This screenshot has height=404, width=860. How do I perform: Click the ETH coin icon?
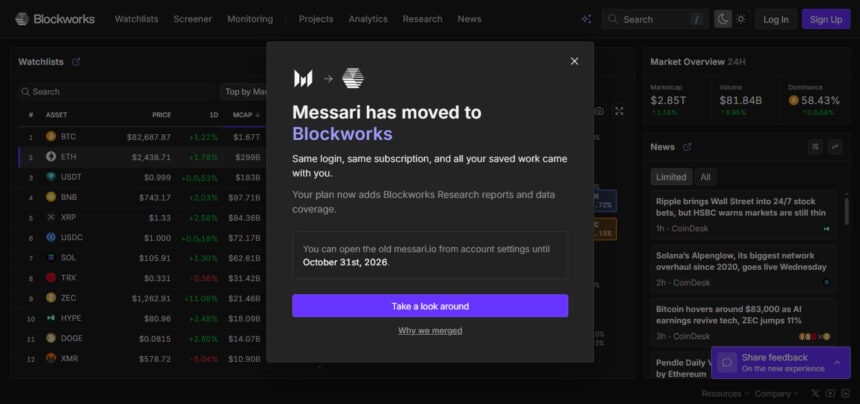pos(51,157)
